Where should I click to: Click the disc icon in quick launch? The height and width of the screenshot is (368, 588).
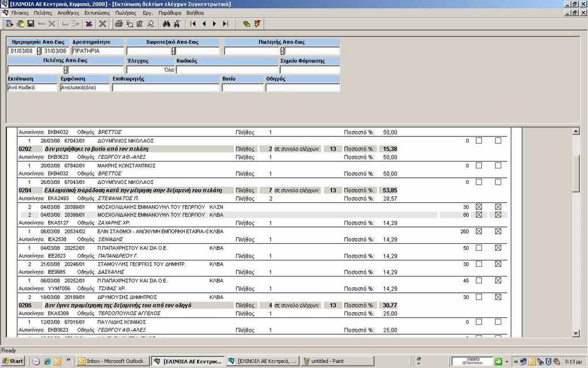[36, 361]
